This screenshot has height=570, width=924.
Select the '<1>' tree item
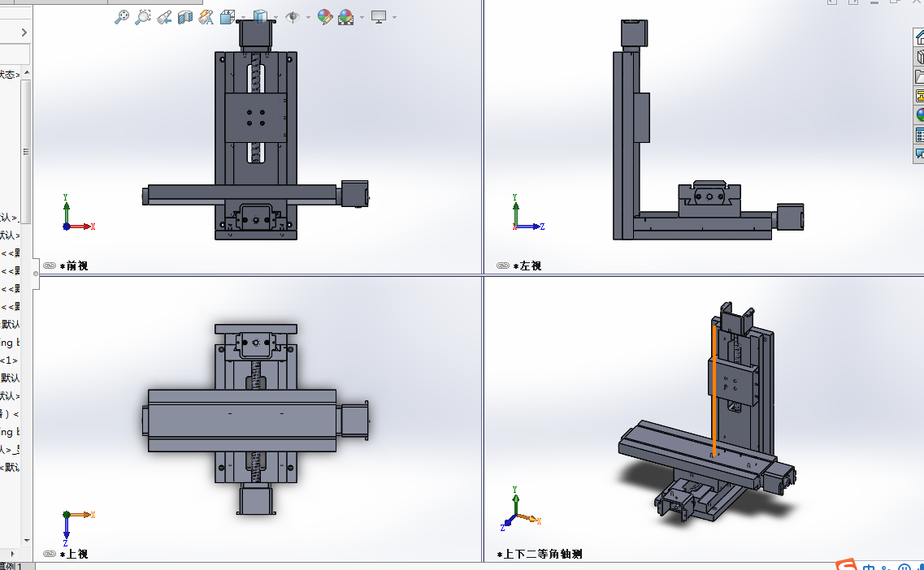pyautogui.click(x=9, y=360)
